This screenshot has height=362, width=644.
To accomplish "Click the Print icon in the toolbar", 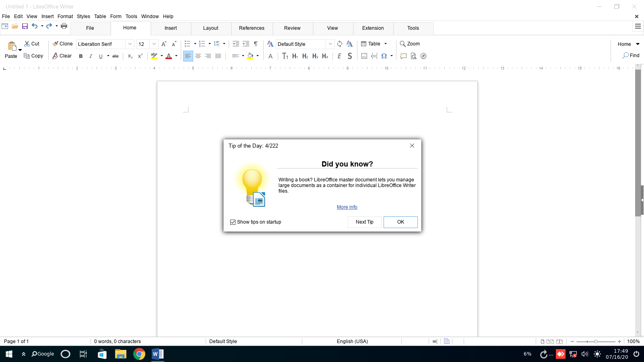I will [64, 26].
